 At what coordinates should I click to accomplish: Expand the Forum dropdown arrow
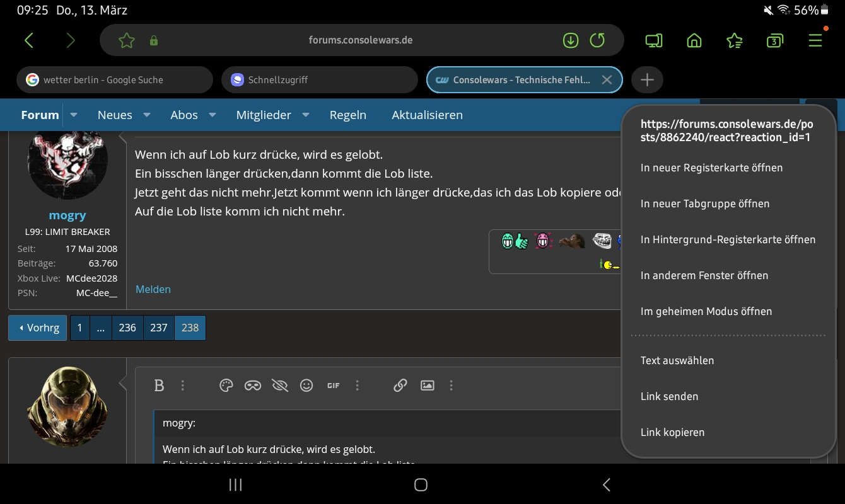74,115
